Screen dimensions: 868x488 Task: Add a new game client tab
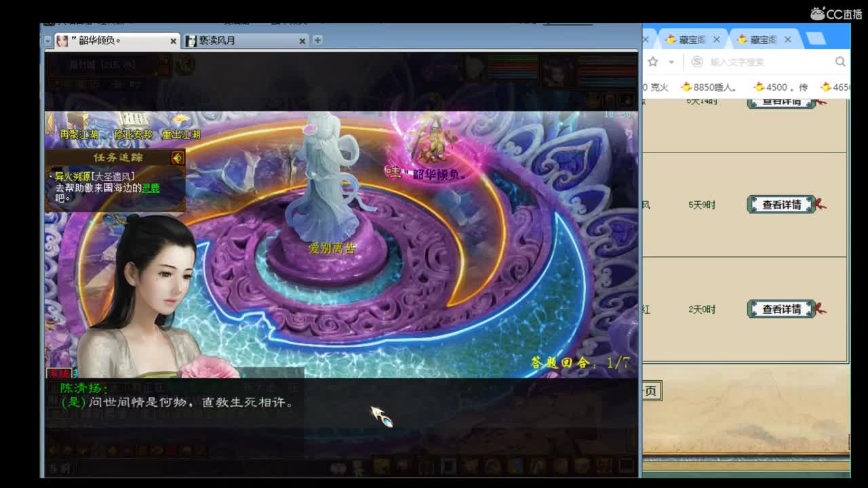pyautogui.click(x=317, y=40)
